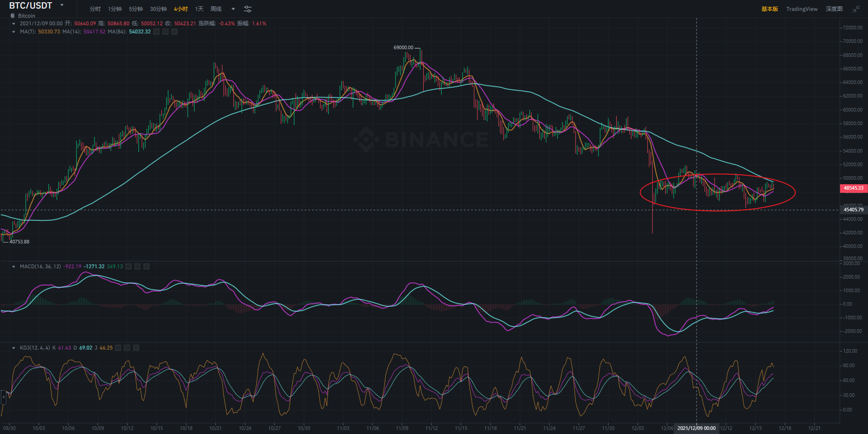Switch to the 深度图 depth chart tab
The width and height of the screenshot is (868, 434).
[x=834, y=9]
